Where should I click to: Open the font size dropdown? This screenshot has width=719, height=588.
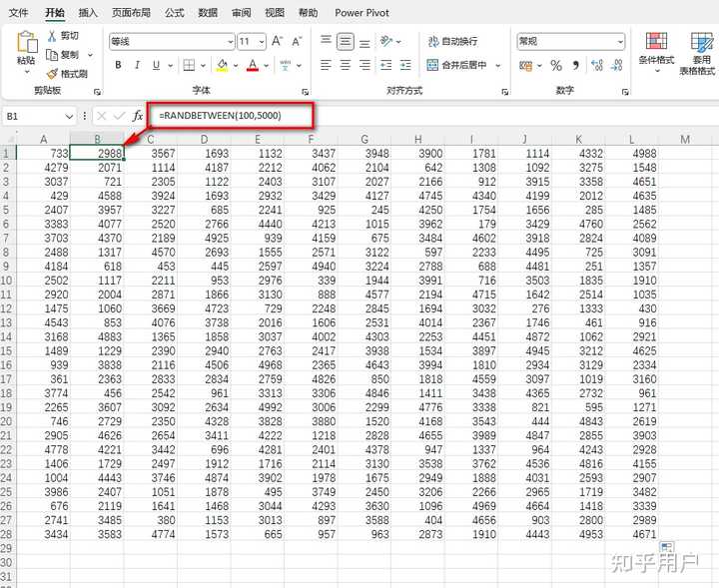[x=262, y=42]
